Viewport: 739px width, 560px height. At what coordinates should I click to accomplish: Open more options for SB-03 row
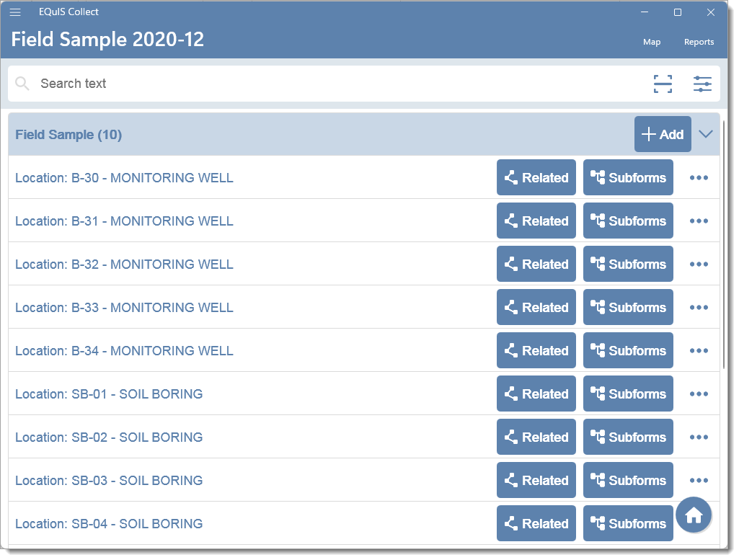[x=699, y=481]
